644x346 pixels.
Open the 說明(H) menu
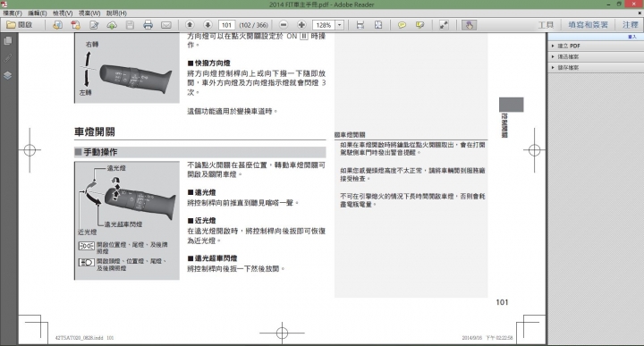point(116,13)
